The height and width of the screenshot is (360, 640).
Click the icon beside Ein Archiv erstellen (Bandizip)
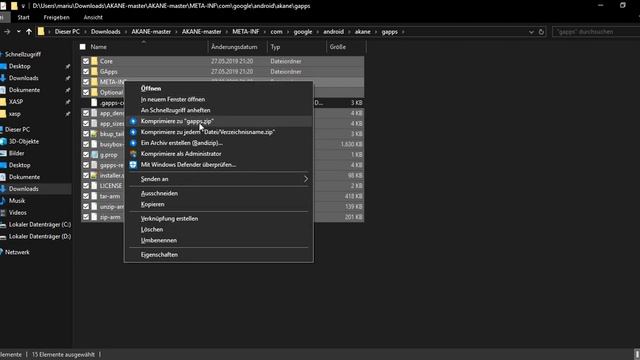(x=133, y=143)
